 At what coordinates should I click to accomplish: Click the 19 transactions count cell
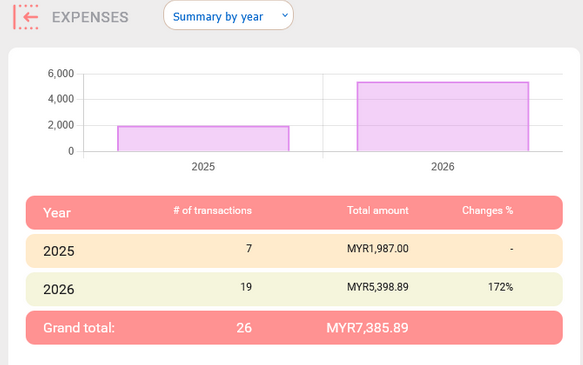tap(246, 287)
